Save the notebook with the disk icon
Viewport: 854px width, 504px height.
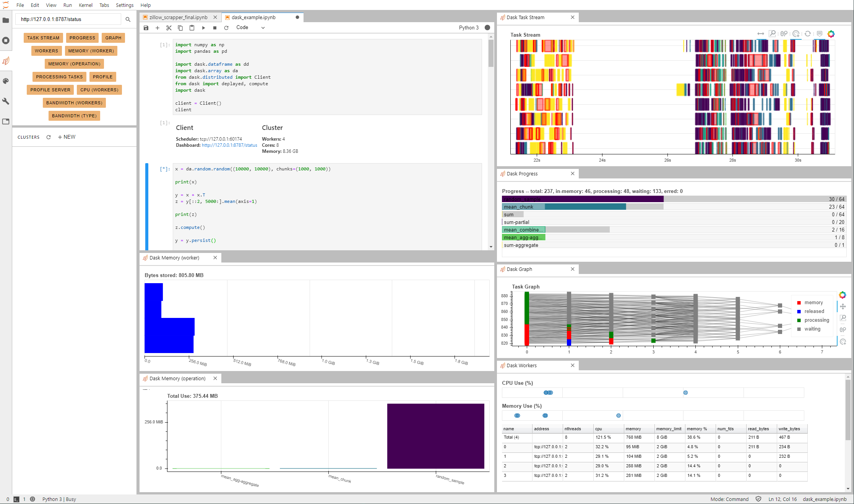pyautogui.click(x=146, y=28)
